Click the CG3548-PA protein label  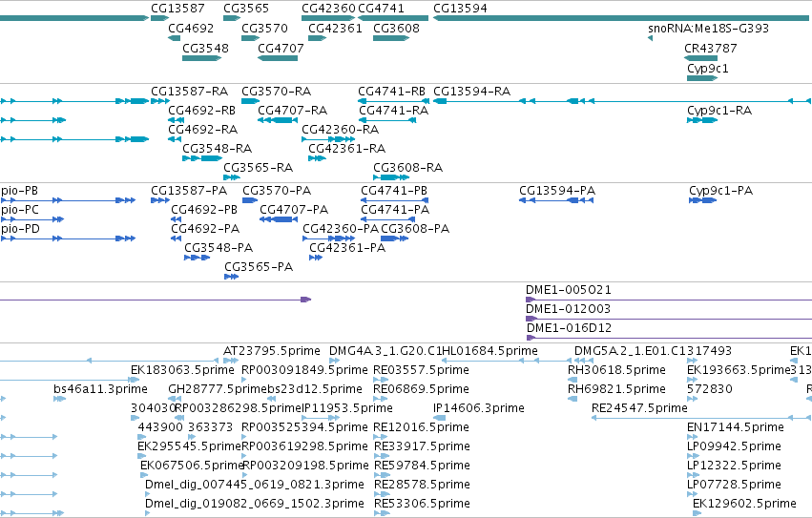[219, 248]
